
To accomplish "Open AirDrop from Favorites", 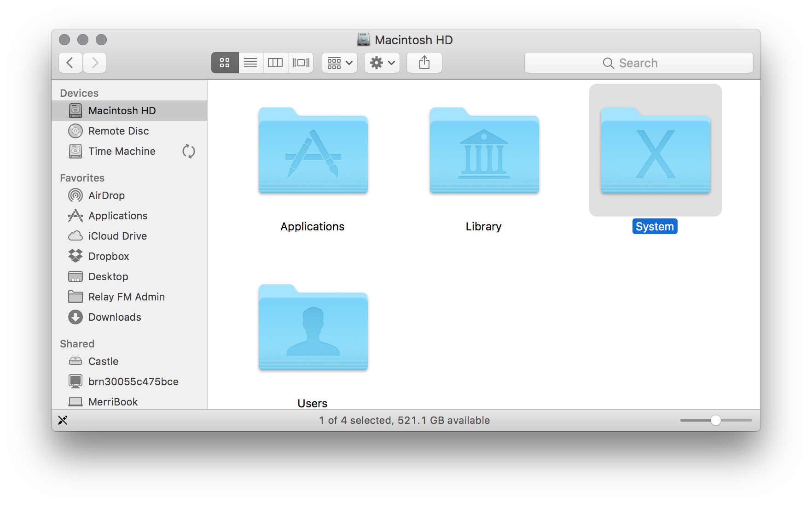I will pos(129,195).
